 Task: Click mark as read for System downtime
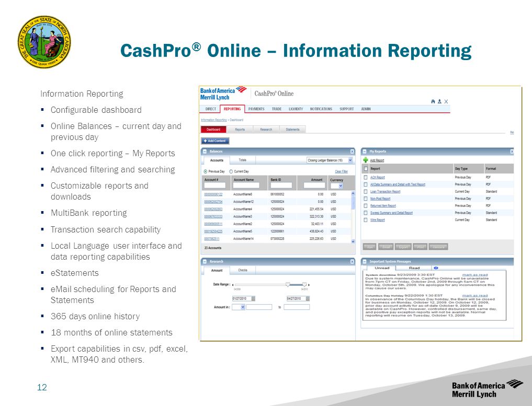pyautogui.click(x=474, y=275)
